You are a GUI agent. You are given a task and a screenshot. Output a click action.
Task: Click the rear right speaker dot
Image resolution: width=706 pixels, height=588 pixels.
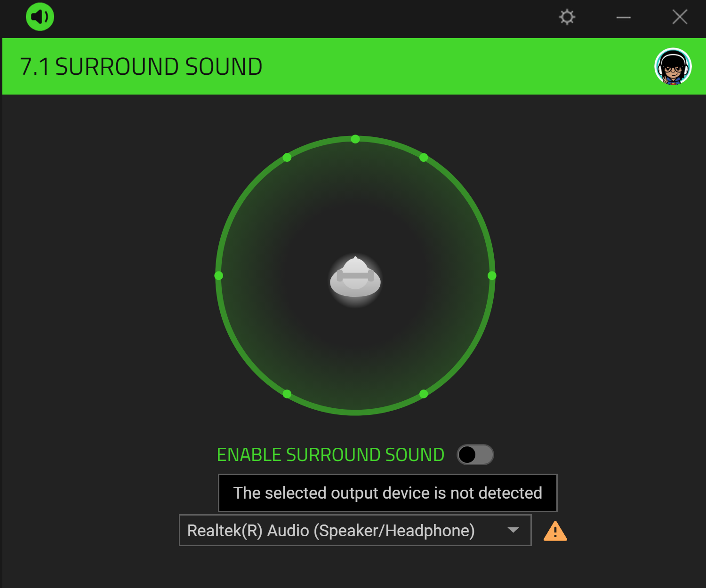[x=424, y=394]
